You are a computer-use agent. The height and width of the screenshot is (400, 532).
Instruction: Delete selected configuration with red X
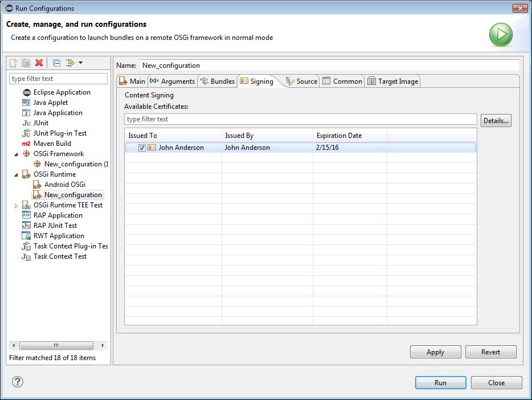coord(39,63)
